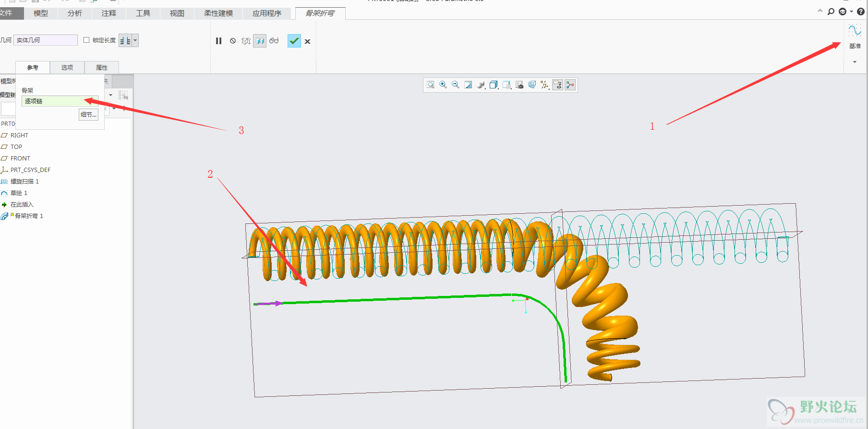
Task: Cancel the feature with X button
Action: pos(307,42)
